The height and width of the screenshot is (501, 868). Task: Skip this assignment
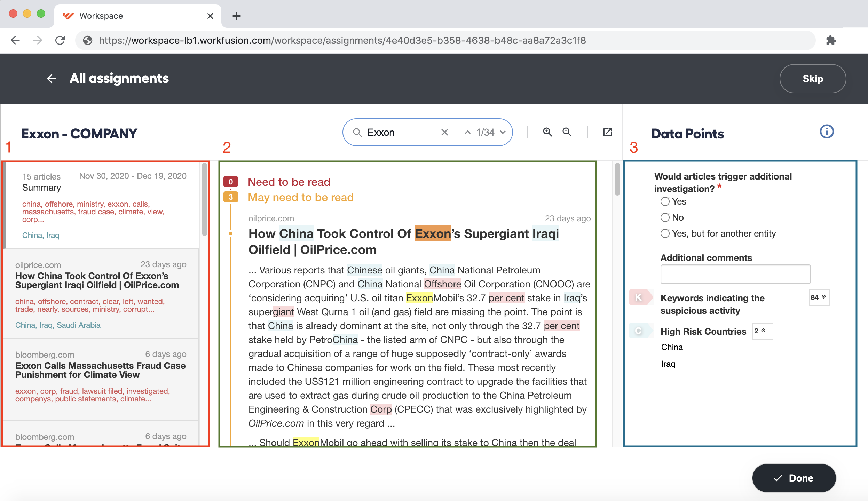813,79
